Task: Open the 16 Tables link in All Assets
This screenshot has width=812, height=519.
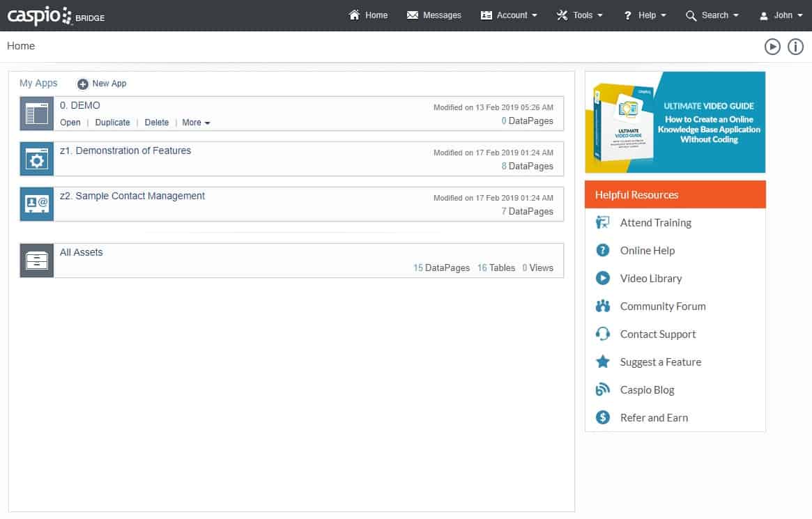Action: tap(496, 268)
